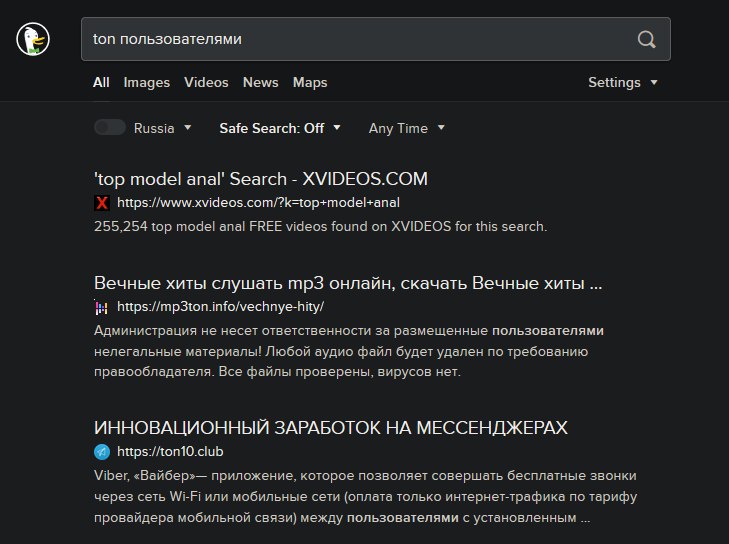729x544 pixels.
Task: Switch to the Maps tab
Action: pyautogui.click(x=310, y=82)
